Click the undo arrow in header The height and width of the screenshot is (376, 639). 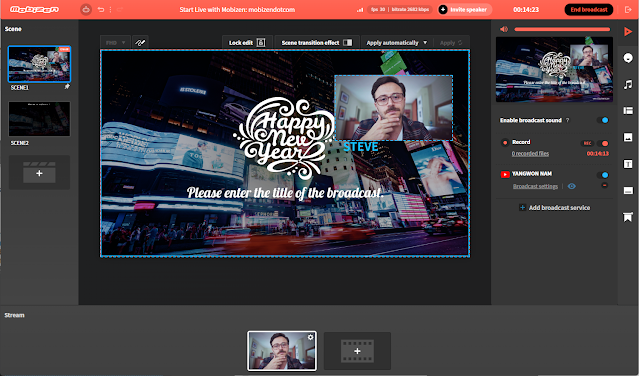(x=101, y=9)
